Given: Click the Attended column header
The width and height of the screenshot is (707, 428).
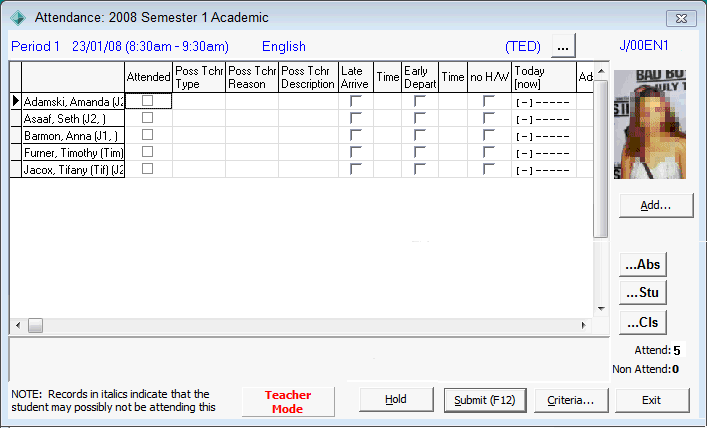Looking at the screenshot, I should (148, 77).
